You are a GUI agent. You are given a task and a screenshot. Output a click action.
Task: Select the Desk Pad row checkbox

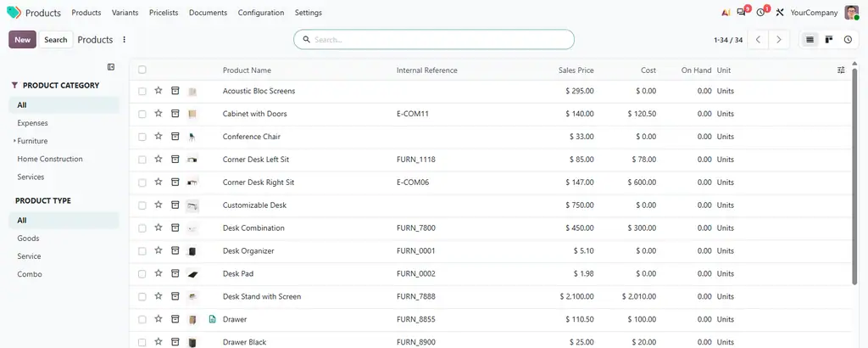click(142, 274)
